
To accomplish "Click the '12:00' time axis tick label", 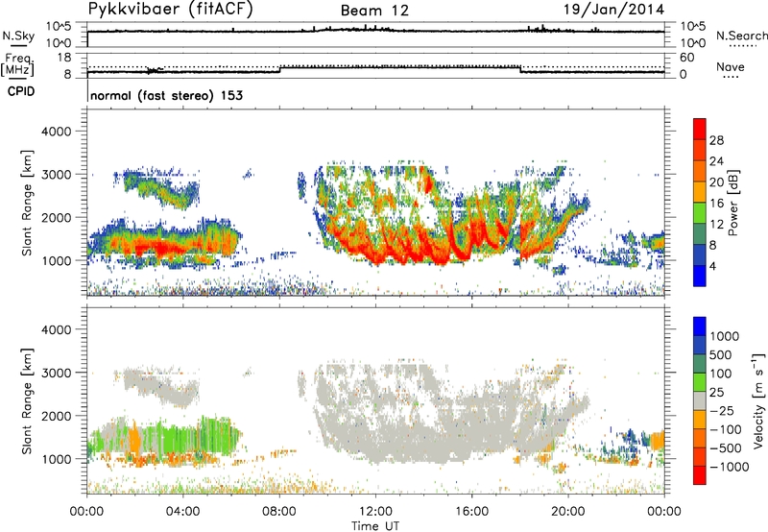I will [x=375, y=512].
